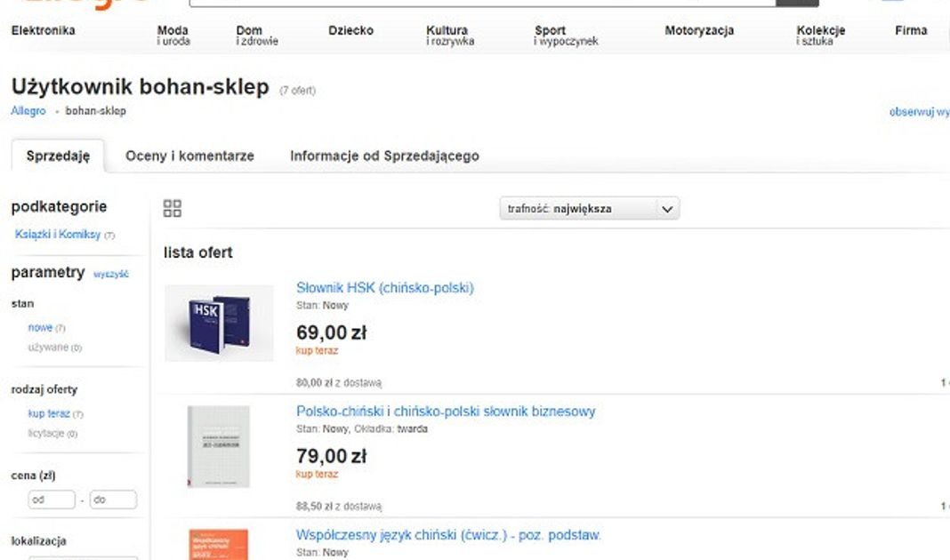Click the minimum price 'od' field
950x560 pixels.
point(52,500)
